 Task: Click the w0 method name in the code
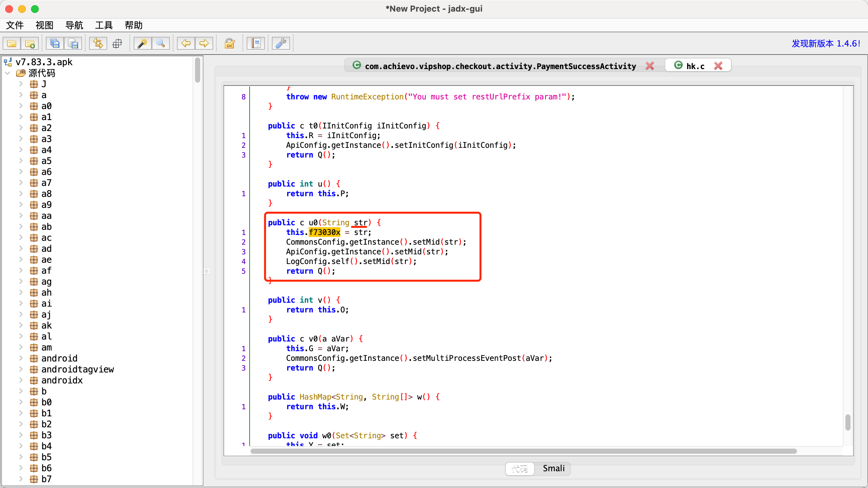[326, 435]
